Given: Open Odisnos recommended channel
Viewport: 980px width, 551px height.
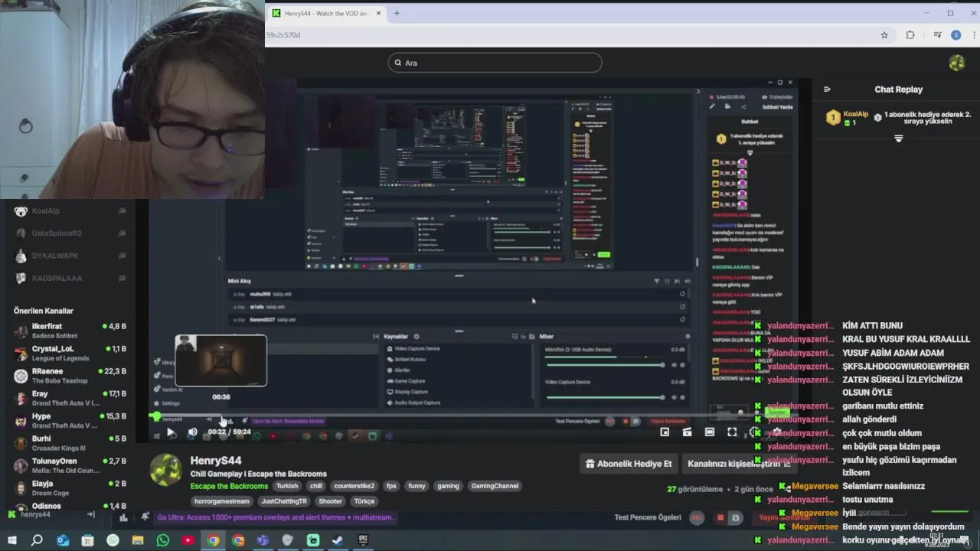Looking at the screenshot, I should pyautogui.click(x=69, y=506).
